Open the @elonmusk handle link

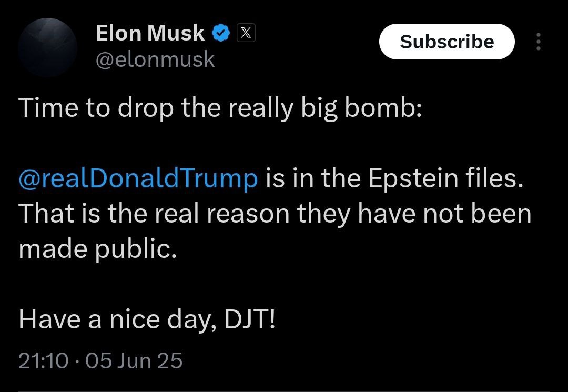(155, 59)
